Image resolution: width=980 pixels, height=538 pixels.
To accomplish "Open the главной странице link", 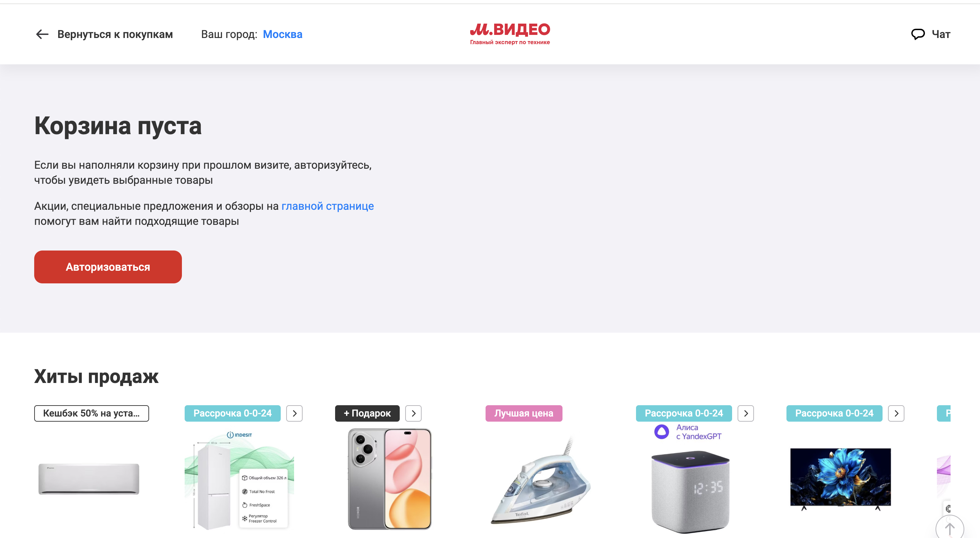I will [328, 206].
